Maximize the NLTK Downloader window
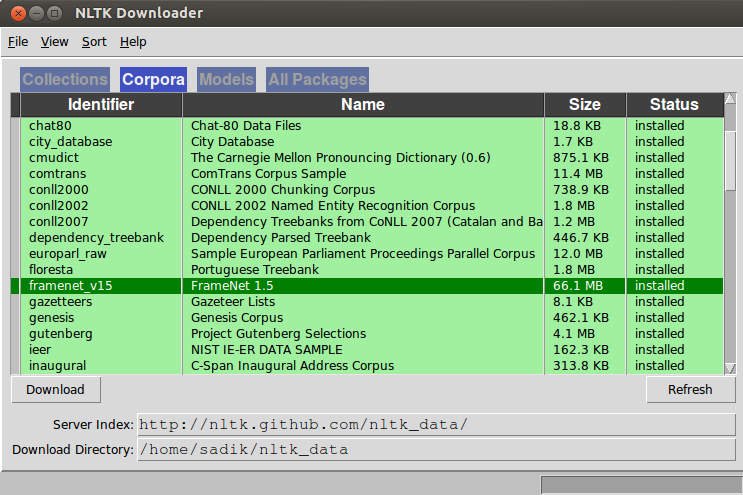743x495 pixels. (54, 13)
